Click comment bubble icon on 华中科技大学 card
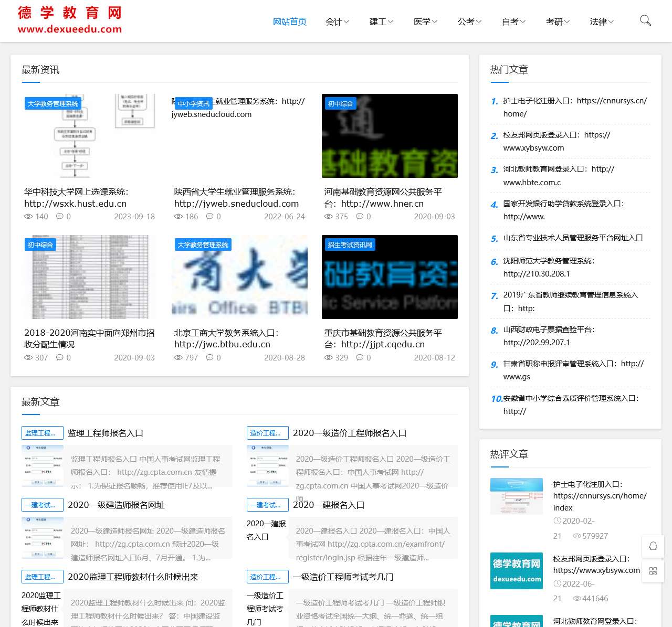Screen dimensions: 672x627 60,216
